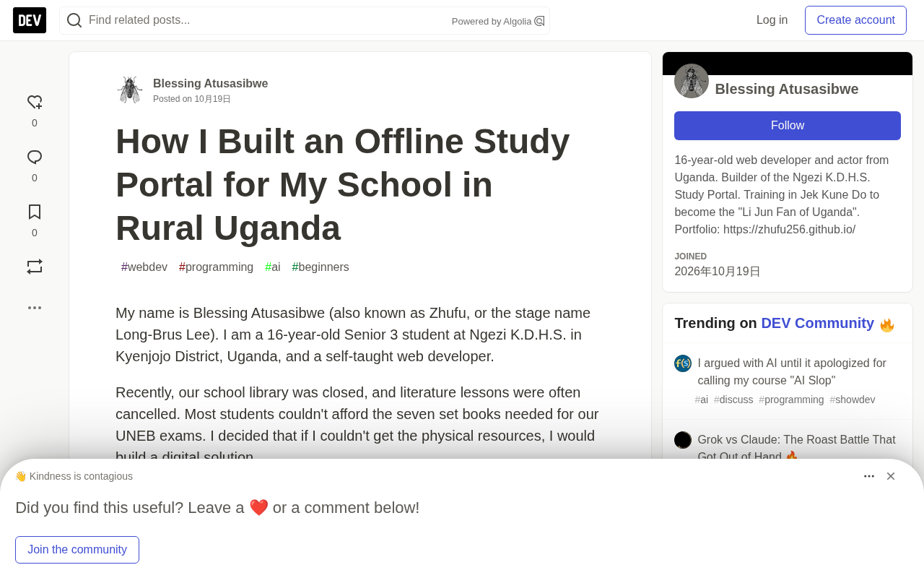Screen dimensions: 924x578
Task: Open Blessing Atusasibwe sidebar name link
Action: click(x=787, y=89)
